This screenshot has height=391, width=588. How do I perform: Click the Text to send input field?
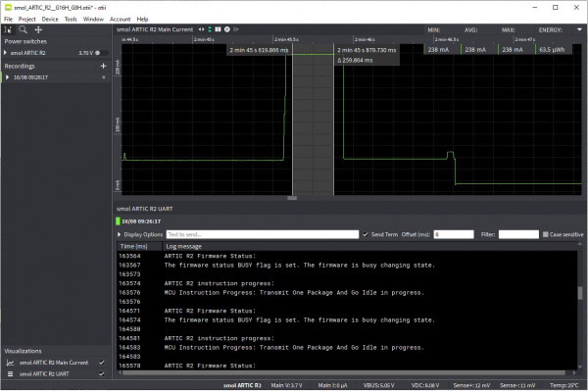[263, 234]
